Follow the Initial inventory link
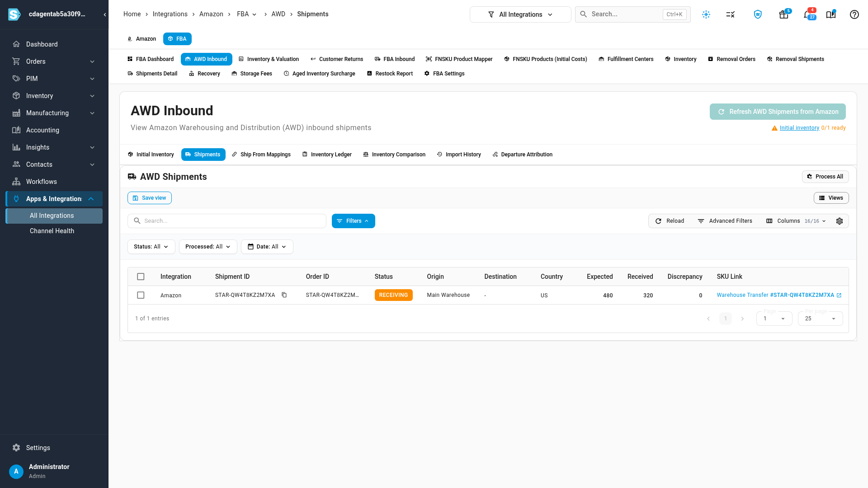This screenshot has height=488, width=868. [x=799, y=128]
